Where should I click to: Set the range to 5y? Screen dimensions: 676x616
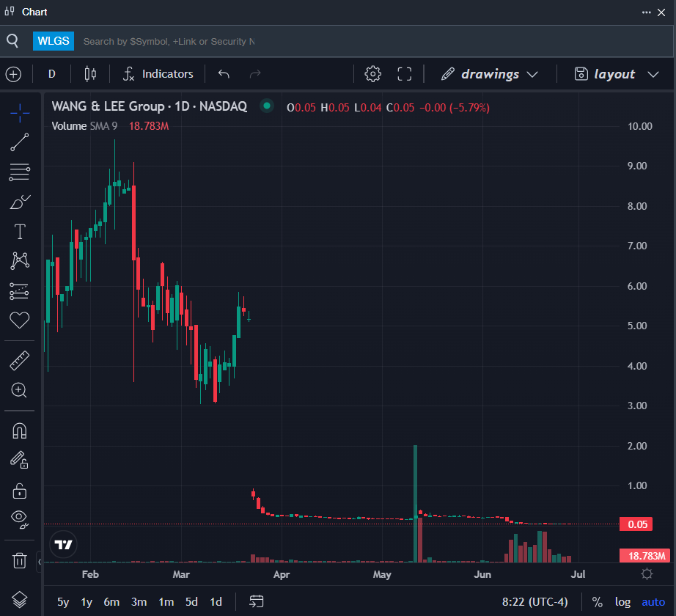click(x=63, y=602)
